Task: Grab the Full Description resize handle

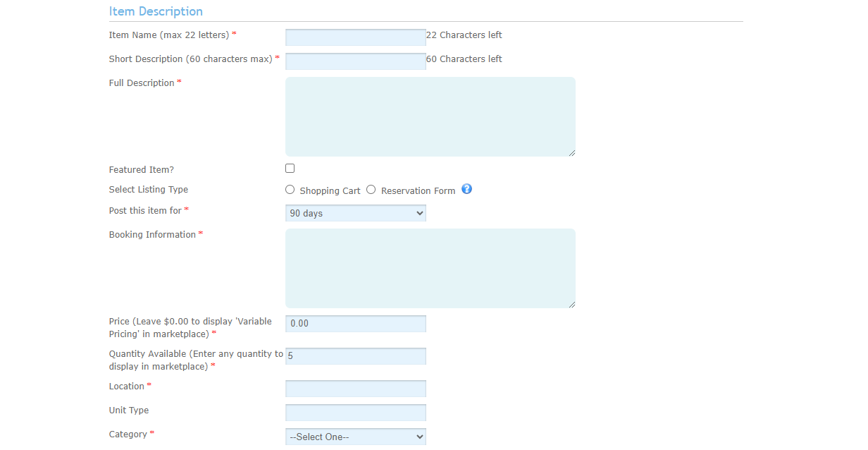Action: click(x=571, y=152)
